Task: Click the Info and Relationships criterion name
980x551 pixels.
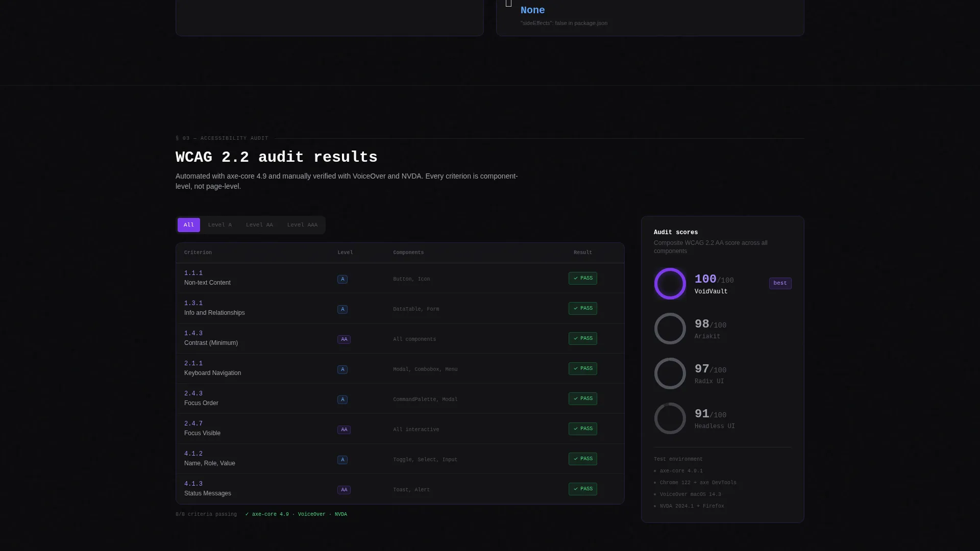Action: [214, 313]
